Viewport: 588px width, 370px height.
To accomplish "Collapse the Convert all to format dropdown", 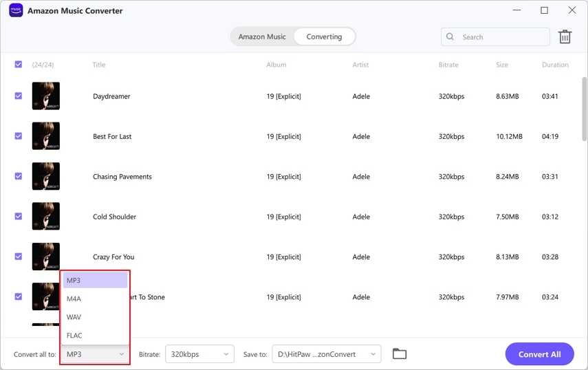I will click(96, 354).
